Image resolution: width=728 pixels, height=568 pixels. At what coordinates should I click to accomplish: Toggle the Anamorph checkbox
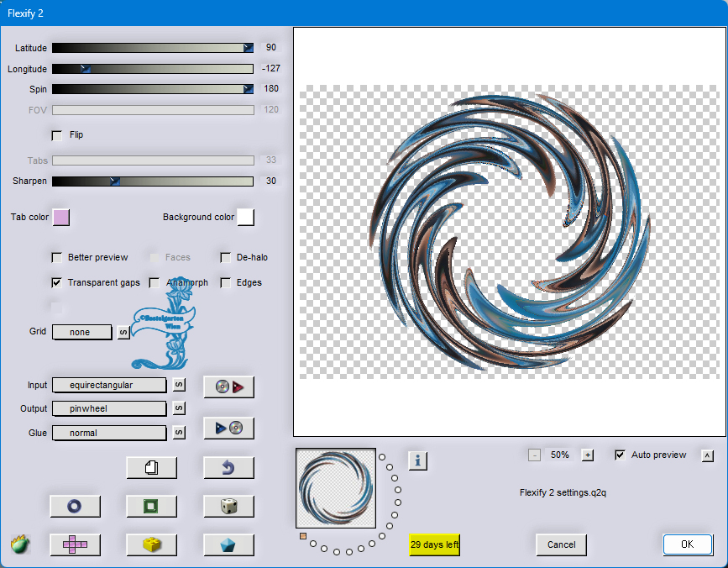[x=155, y=283]
